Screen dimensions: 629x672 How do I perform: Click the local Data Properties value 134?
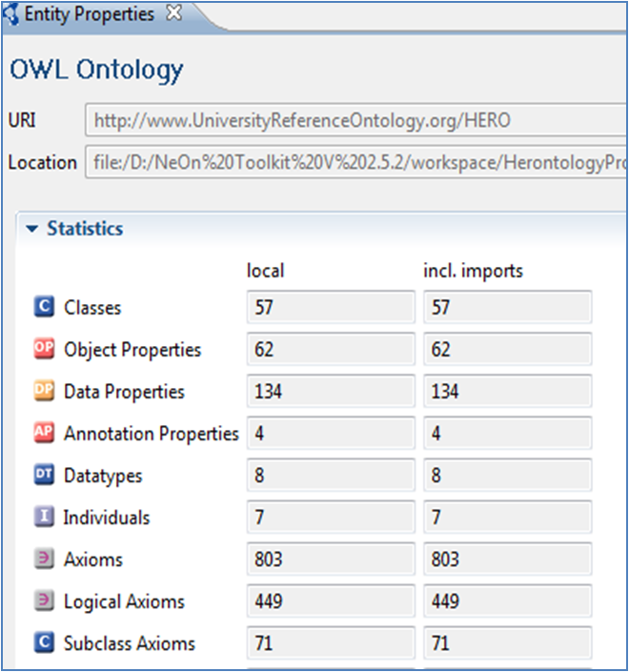click(x=331, y=391)
